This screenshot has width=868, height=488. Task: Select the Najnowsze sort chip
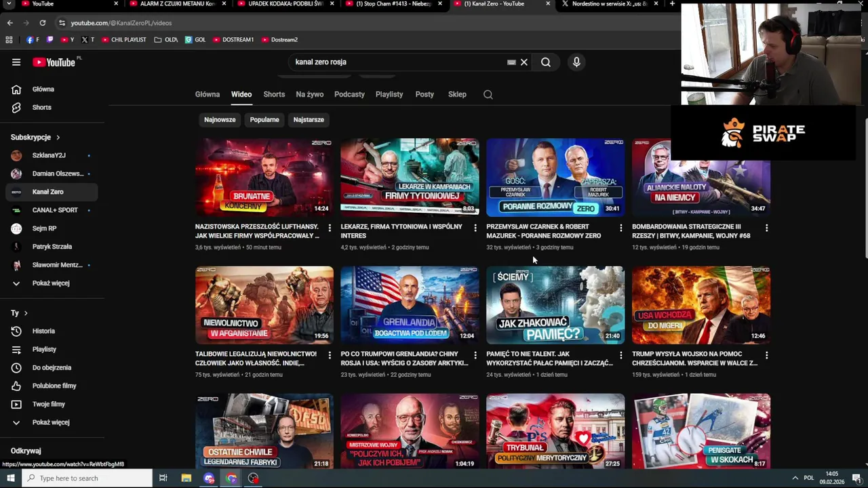pyautogui.click(x=220, y=119)
